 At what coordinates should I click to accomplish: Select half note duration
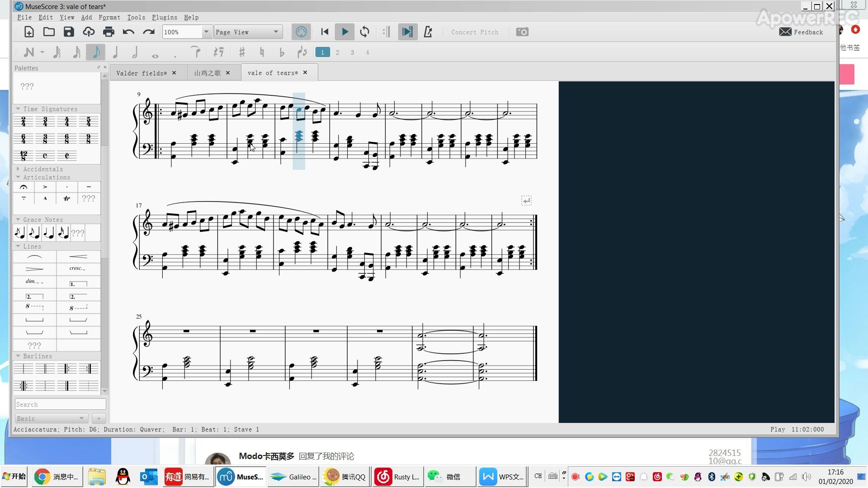135,52
